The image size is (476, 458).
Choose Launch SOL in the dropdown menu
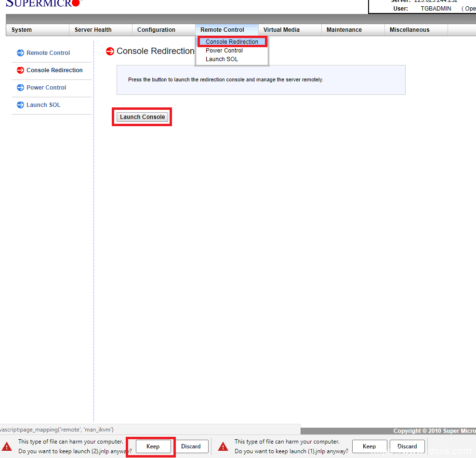pos(222,59)
